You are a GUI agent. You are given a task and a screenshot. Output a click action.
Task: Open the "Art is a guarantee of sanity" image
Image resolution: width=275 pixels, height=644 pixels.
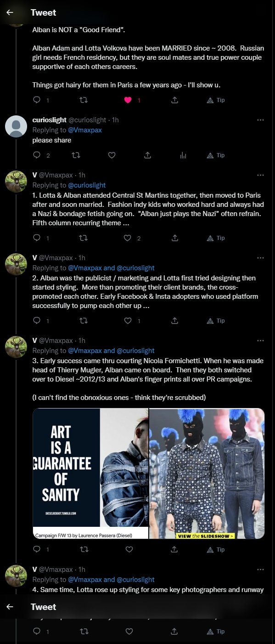(x=90, y=473)
